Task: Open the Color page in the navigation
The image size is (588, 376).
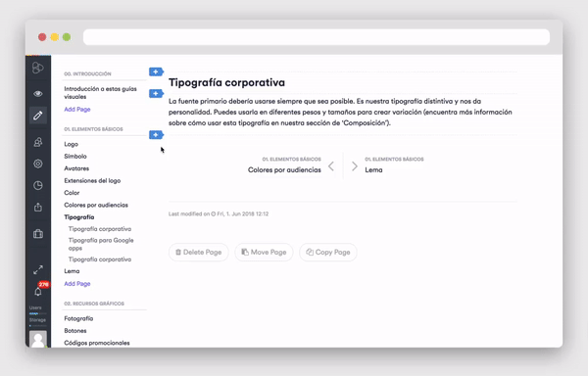Action: pos(72,193)
